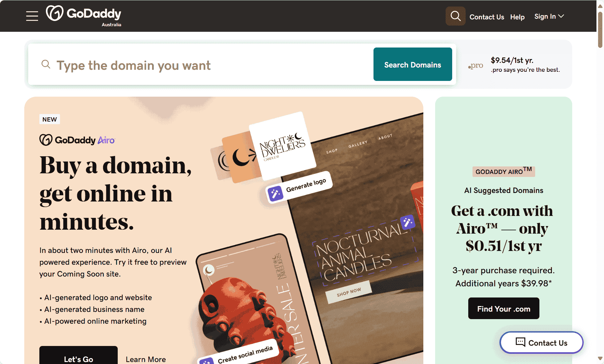The height and width of the screenshot is (364, 604).
Task: Click the chevron next to Sign In
Action: tap(561, 16)
